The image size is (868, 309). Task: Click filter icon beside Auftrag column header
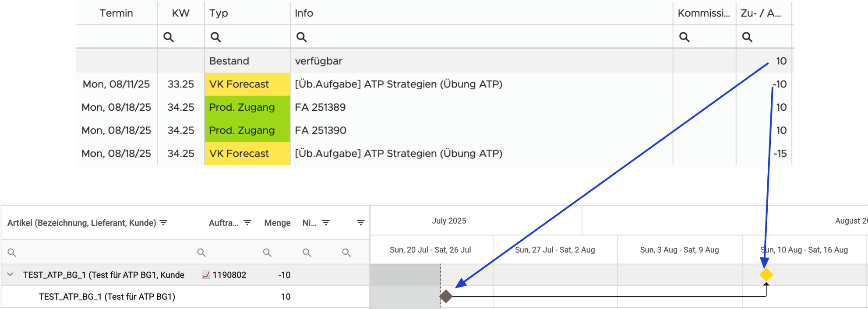click(x=247, y=223)
